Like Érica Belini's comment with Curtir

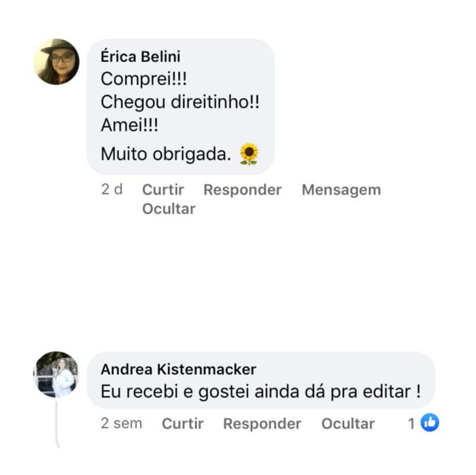tap(163, 190)
